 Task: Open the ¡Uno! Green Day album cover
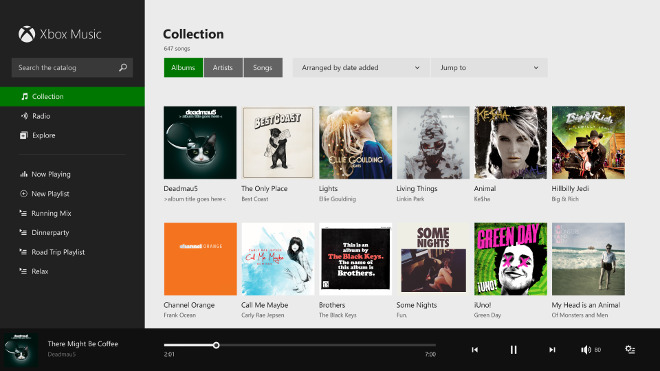click(x=511, y=259)
